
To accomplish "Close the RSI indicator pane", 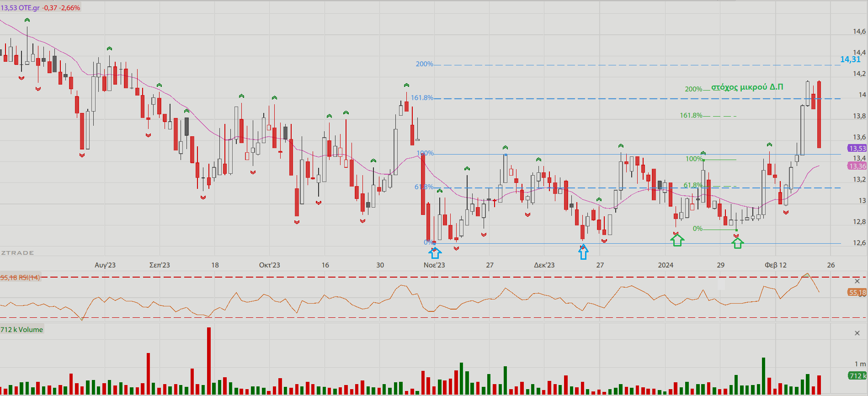I will coord(857,281).
